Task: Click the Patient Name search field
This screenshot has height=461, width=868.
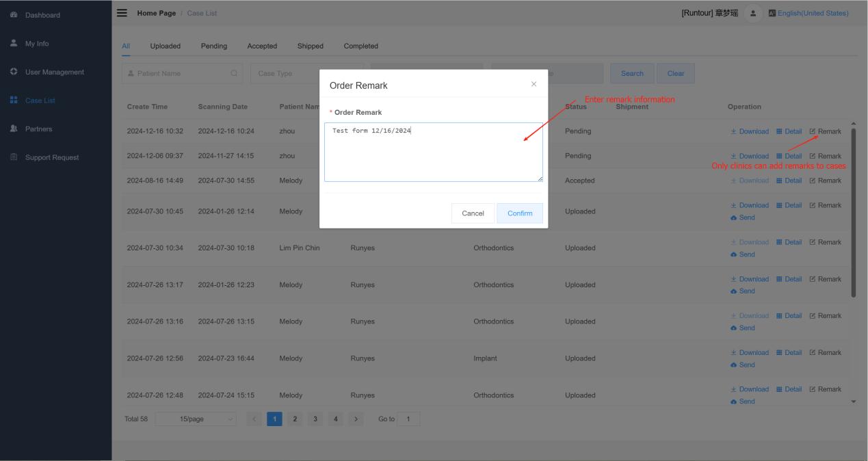Action: 183,73
